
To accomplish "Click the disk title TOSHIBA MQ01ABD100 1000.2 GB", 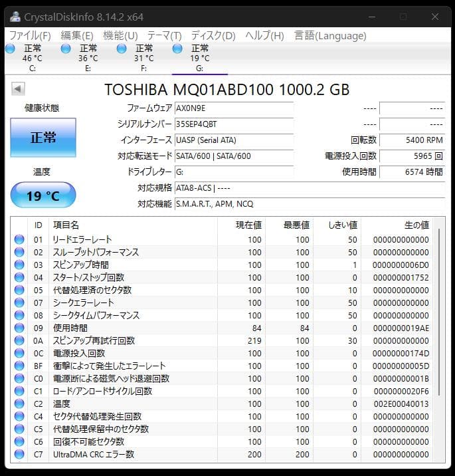I will [x=227, y=90].
